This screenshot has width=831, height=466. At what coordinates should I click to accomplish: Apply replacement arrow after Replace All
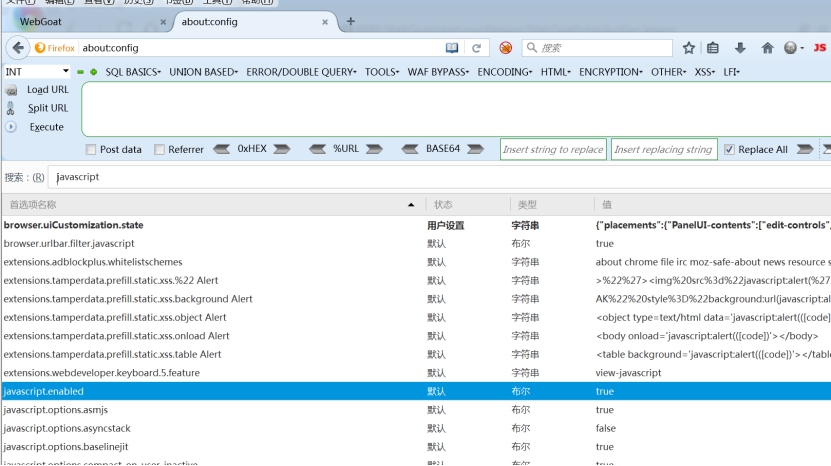pyautogui.click(x=805, y=150)
